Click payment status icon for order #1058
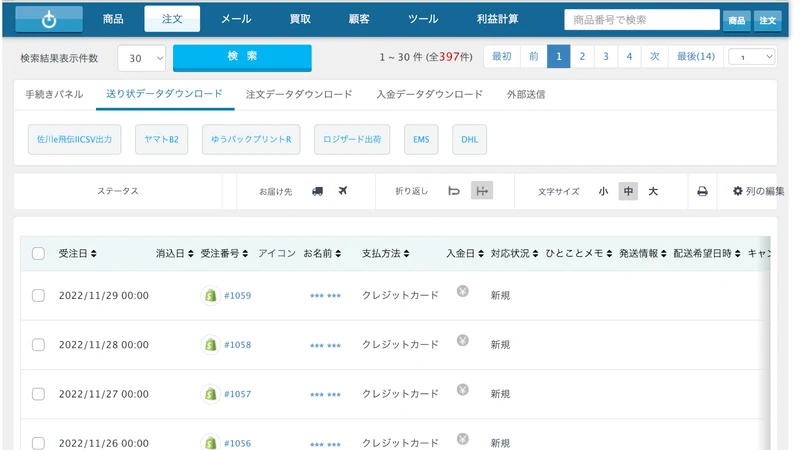Image resolution: width=800 pixels, height=450 pixels. (x=463, y=340)
